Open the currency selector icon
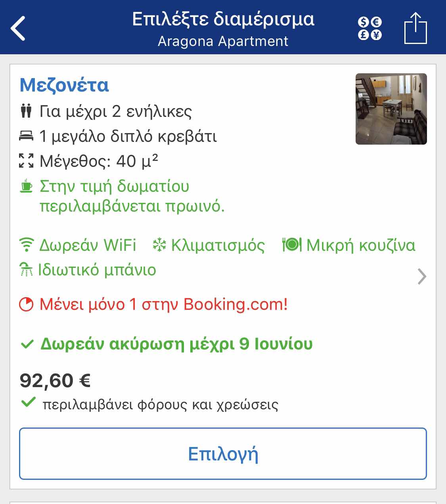446x504 pixels. pos(369,29)
